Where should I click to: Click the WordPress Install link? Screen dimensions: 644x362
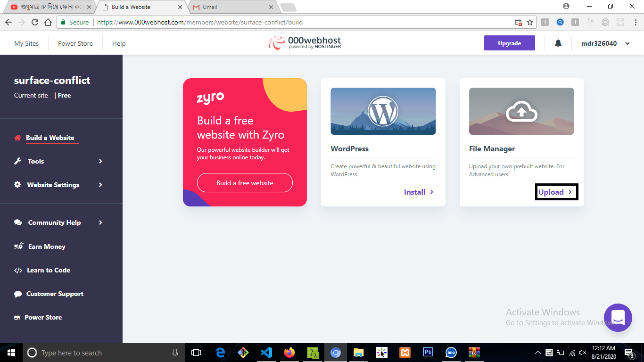point(419,192)
